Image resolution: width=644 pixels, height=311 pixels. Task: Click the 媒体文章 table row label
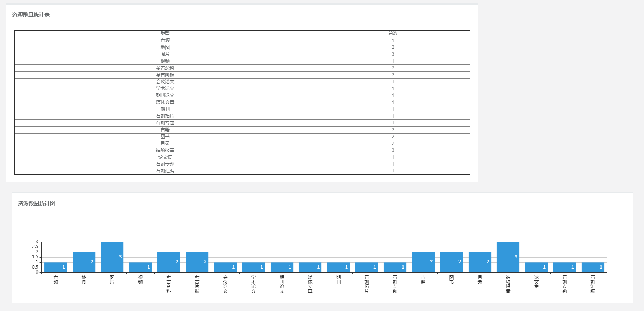pyautogui.click(x=165, y=102)
